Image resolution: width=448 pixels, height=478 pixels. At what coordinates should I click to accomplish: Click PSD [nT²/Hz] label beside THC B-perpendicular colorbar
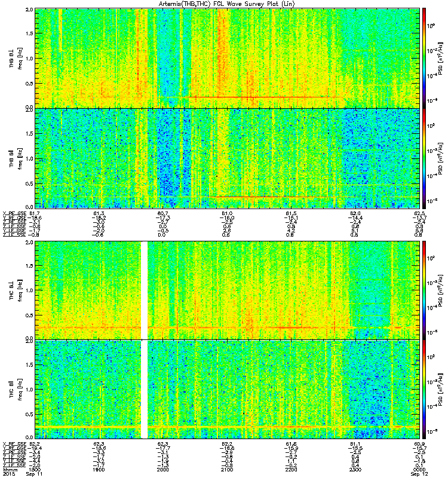[441, 290]
